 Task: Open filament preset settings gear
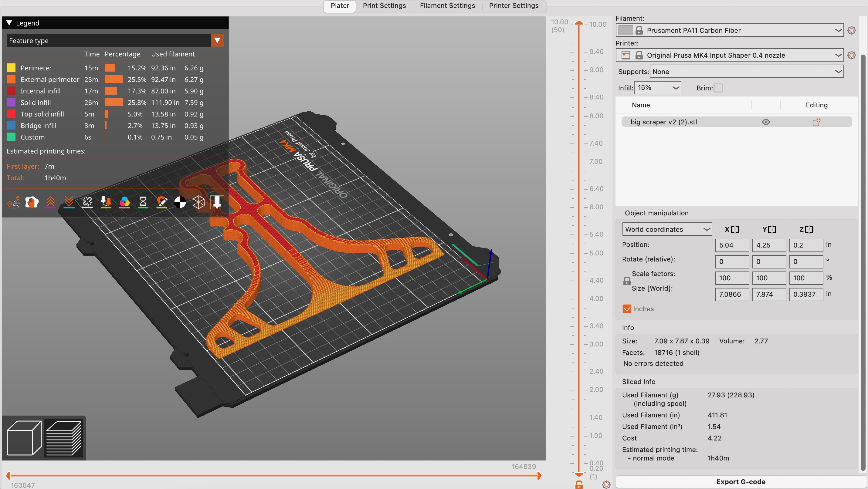click(852, 30)
